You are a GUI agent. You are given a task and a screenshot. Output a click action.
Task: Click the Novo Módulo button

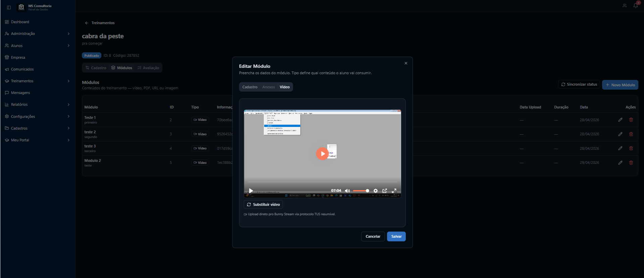tap(620, 85)
